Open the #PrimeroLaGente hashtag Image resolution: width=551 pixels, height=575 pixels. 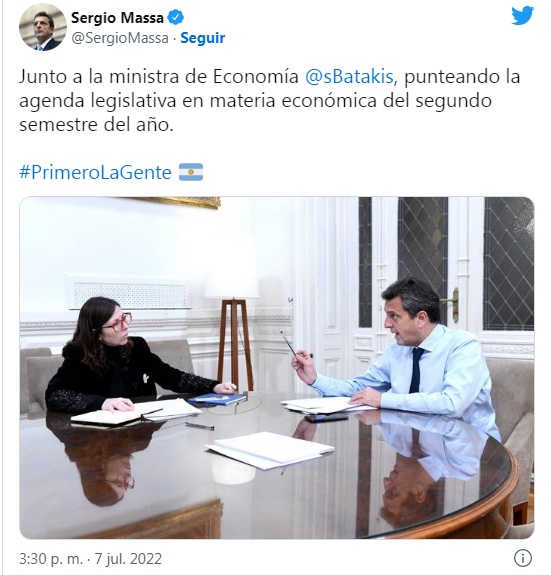tap(95, 172)
